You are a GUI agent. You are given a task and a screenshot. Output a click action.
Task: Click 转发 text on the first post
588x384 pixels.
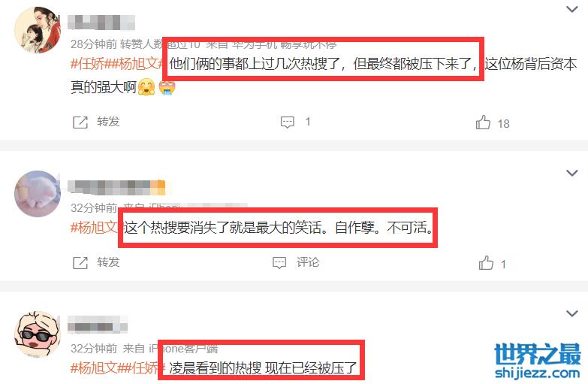(108, 122)
